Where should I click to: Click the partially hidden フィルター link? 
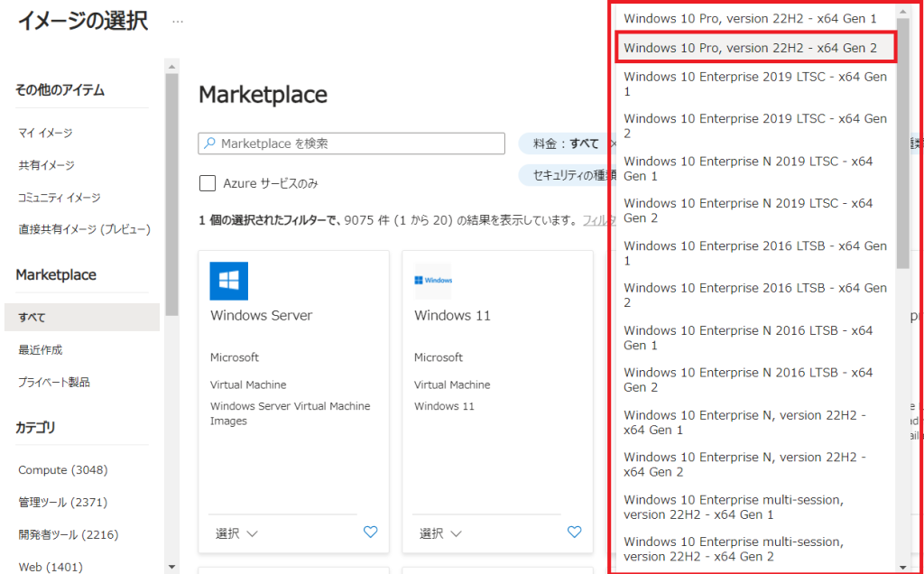tap(599, 221)
